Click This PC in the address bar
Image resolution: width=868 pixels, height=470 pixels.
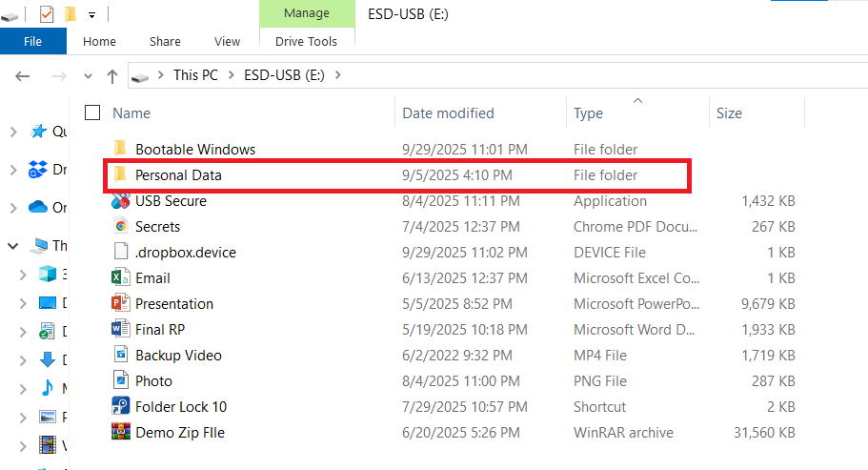pyautogui.click(x=195, y=74)
